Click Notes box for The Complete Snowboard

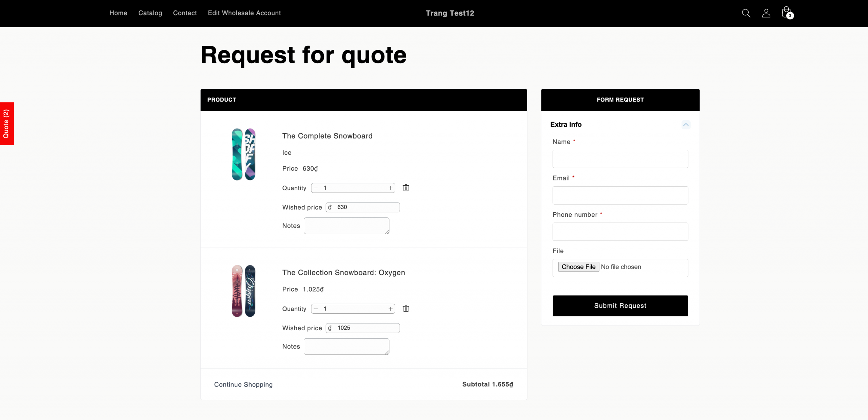346,226
